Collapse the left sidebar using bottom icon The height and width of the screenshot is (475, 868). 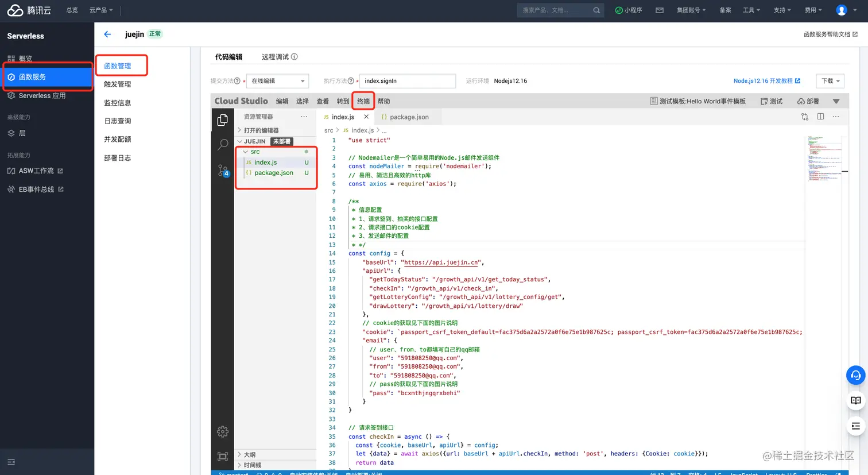(x=11, y=462)
